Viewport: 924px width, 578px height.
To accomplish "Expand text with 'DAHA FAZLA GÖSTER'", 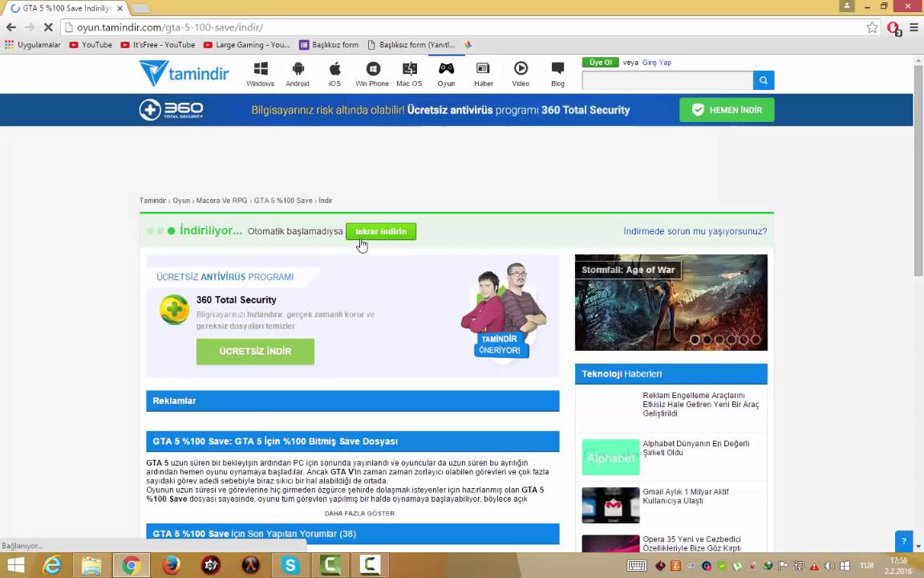I will tap(359, 513).
